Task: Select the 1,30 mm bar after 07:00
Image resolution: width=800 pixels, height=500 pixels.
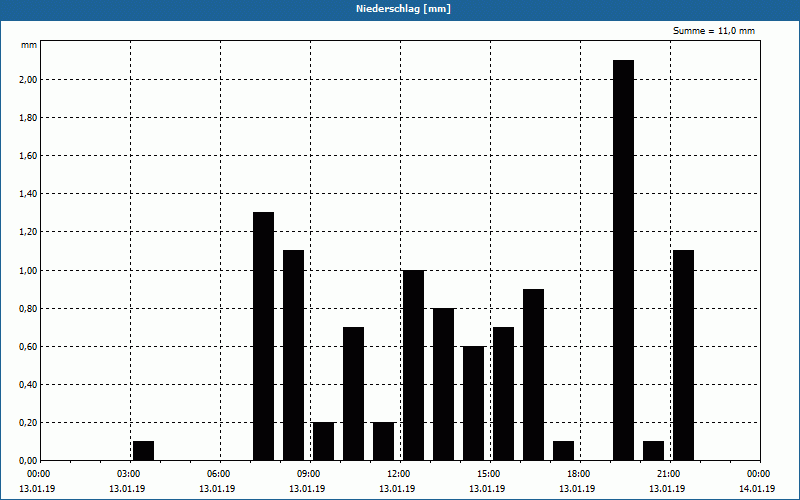Action: [263, 336]
